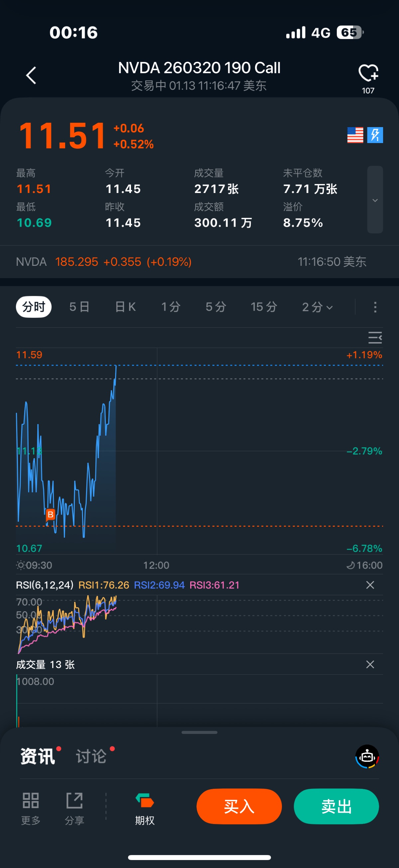Screen dimensions: 399x868
Task: Open the AI assistant robot icon
Action: [x=367, y=757]
